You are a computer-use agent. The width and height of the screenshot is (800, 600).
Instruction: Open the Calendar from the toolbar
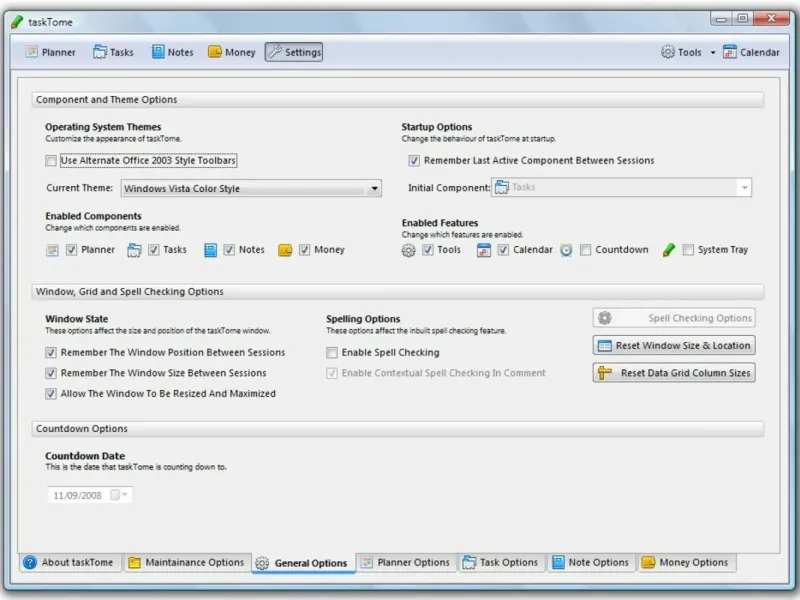(x=751, y=52)
